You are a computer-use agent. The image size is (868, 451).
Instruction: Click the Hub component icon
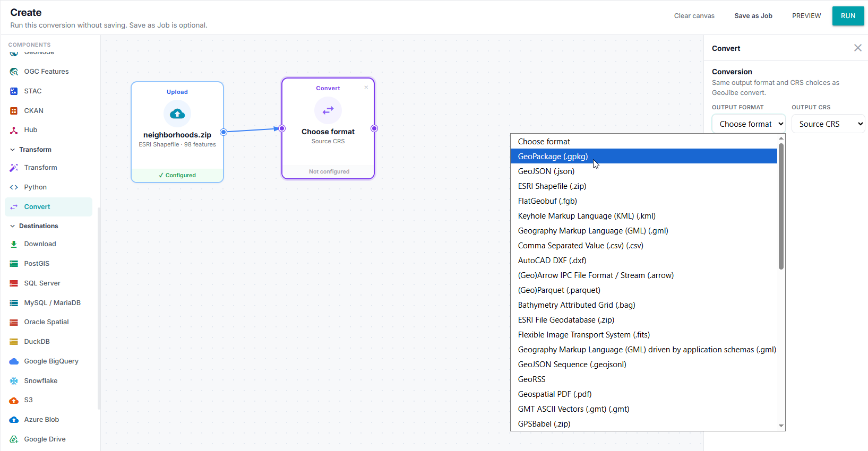pos(14,130)
